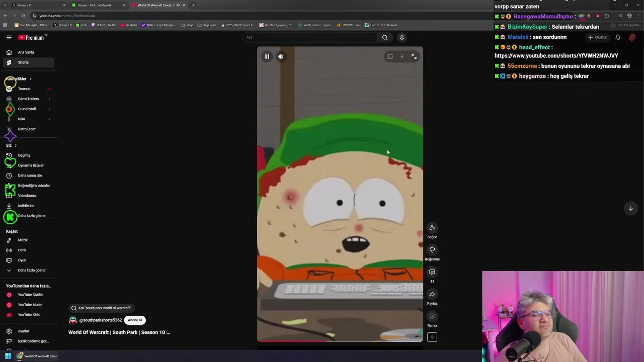Screen dimensions: 644x362
Task: Open the sound thumbnail below Remix
Action: (432, 337)
